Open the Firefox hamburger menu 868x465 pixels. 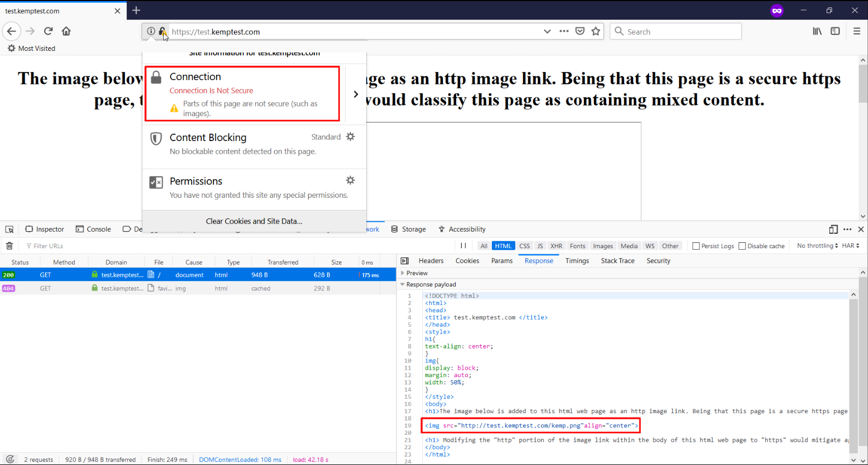point(857,31)
